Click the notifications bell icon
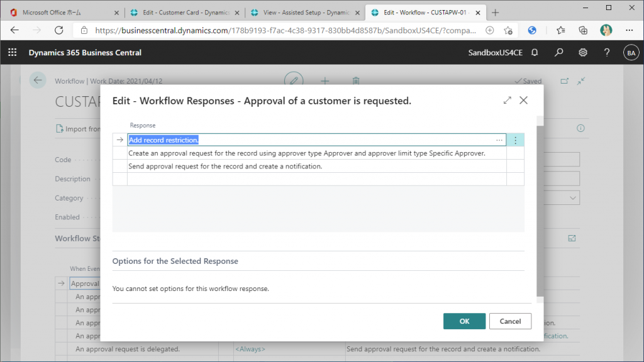This screenshot has width=644, height=362. [x=535, y=53]
